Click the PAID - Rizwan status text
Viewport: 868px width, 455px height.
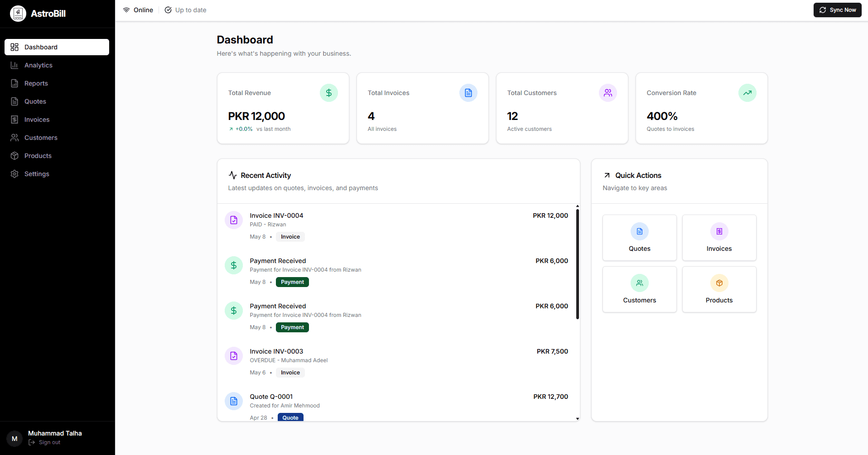tap(268, 225)
